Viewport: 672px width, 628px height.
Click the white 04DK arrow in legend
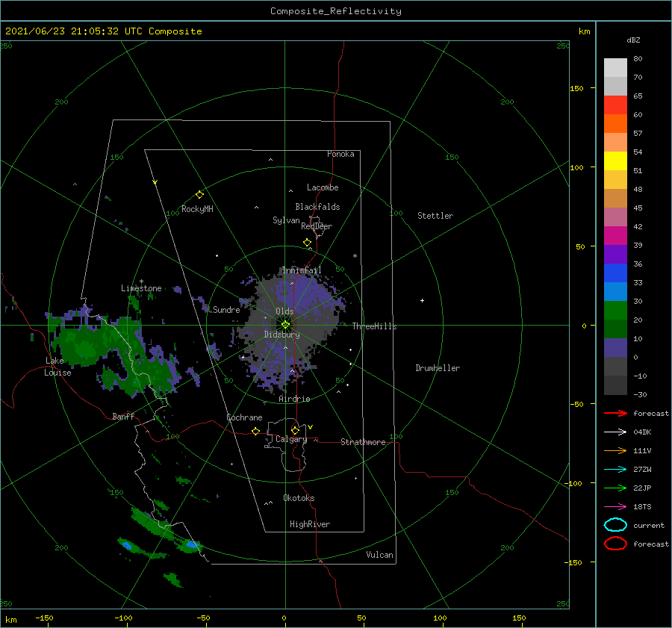[x=616, y=432]
